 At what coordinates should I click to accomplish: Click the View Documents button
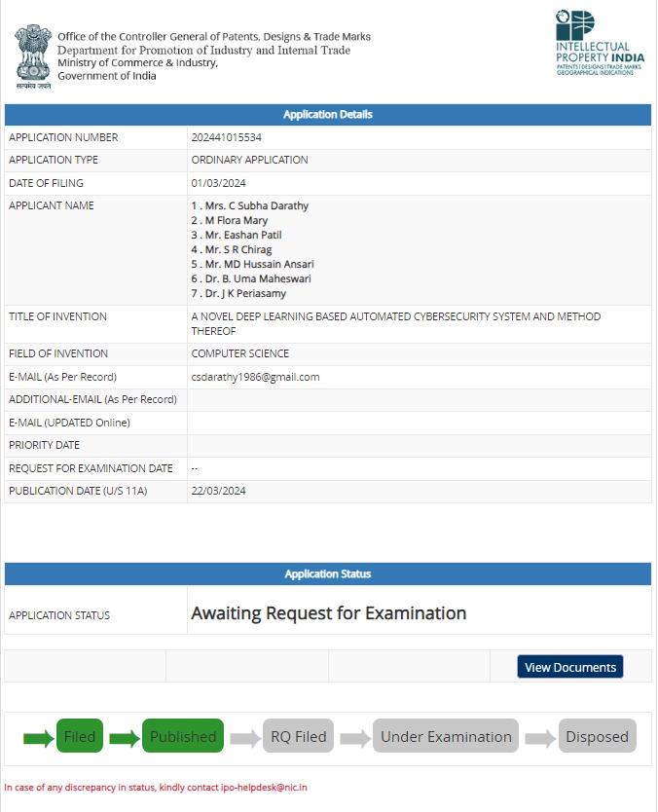click(570, 667)
